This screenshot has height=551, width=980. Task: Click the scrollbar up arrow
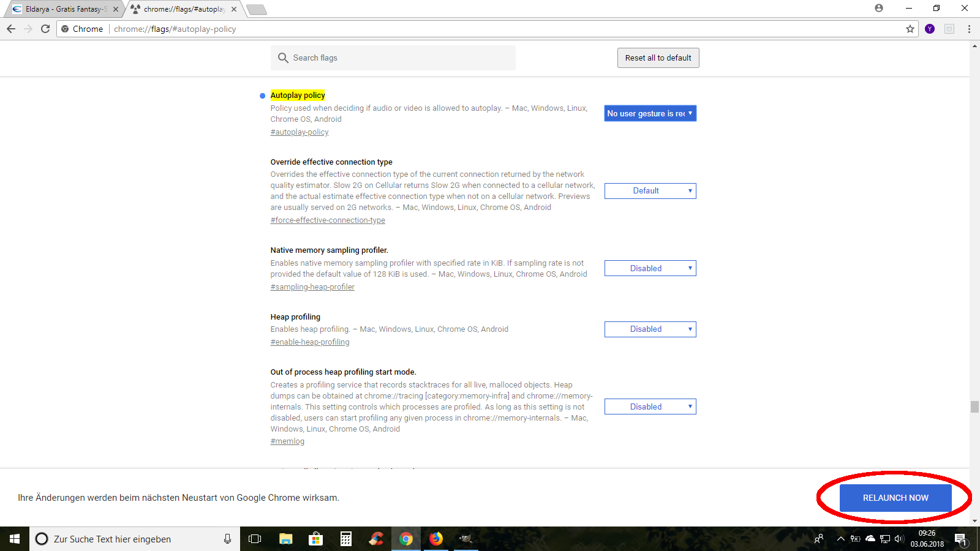[x=974, y=45]
